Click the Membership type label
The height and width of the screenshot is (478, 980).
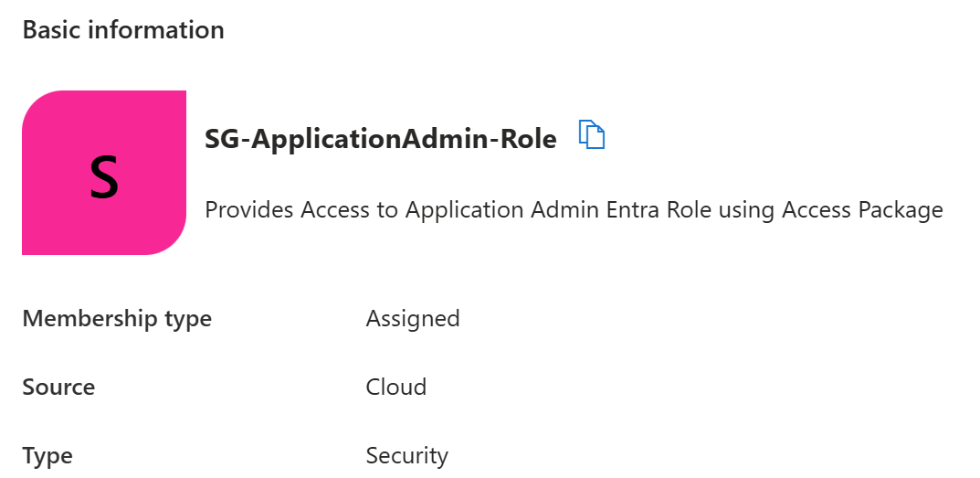117,319
